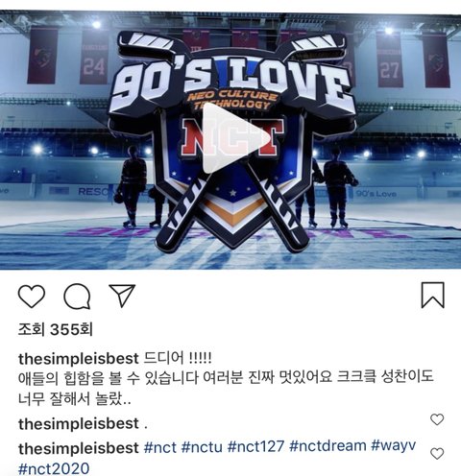Open comments via the speech bubble icon
Viewport: 461px width, 476px height.
(x=77, y=297)
